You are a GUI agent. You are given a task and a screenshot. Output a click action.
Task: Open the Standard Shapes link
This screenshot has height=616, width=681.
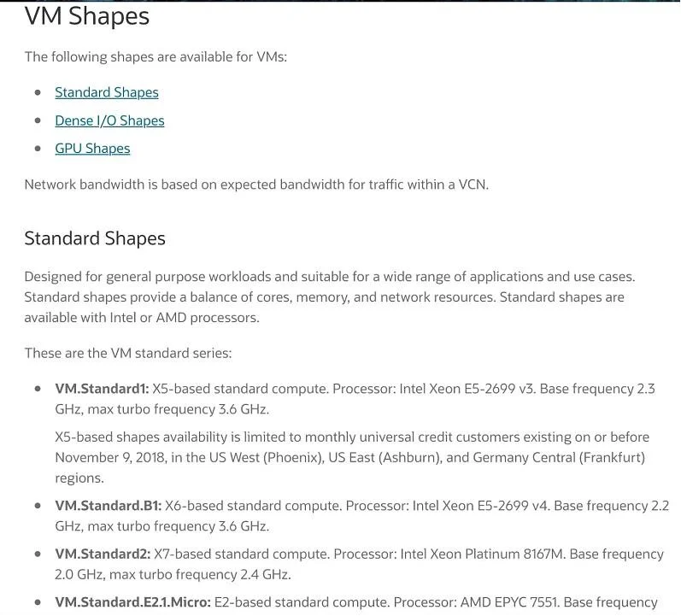point(107,92)
